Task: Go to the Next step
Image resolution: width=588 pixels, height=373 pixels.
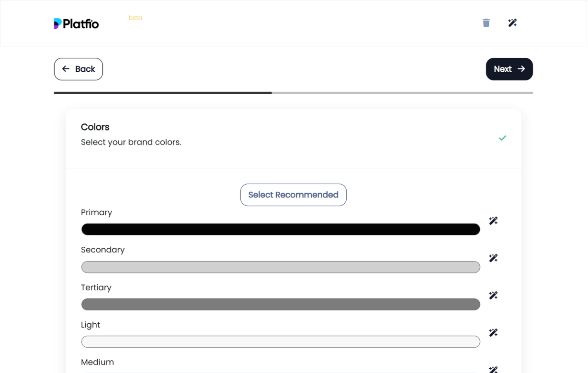Action: tap(509, 69)
